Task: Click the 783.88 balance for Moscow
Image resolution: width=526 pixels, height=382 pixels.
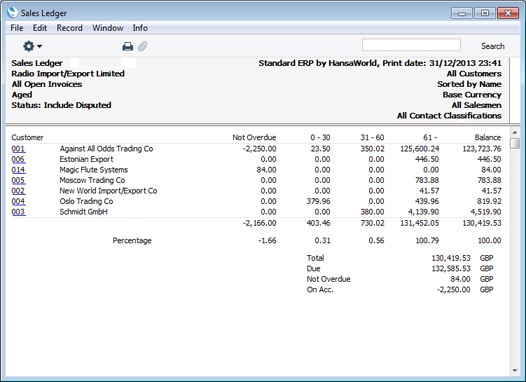Action: (x=489, y=180)
